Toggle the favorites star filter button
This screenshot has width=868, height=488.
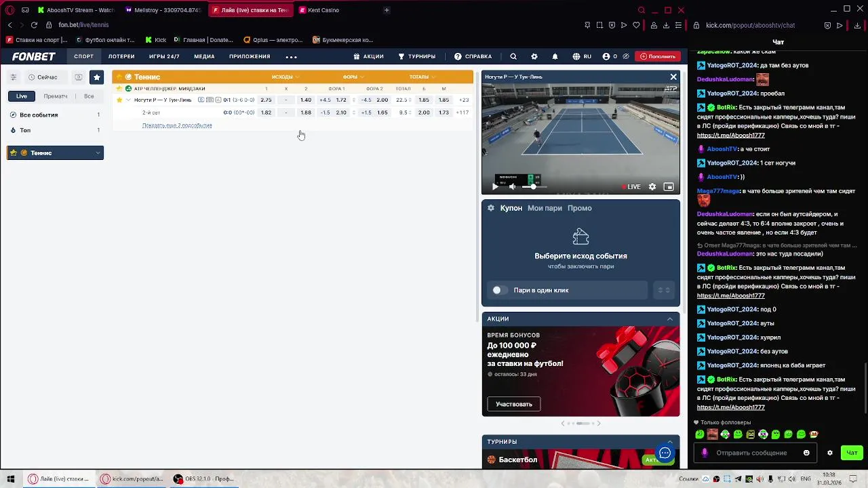97,77
